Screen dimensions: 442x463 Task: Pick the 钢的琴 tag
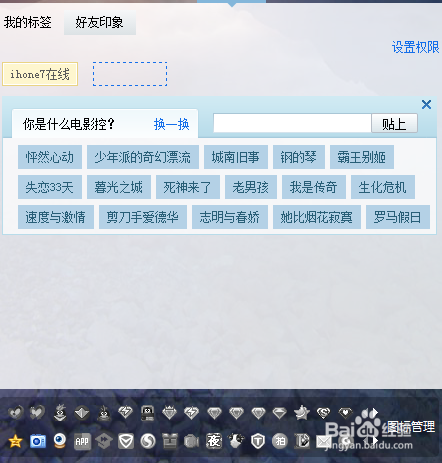tap(299, 157)
